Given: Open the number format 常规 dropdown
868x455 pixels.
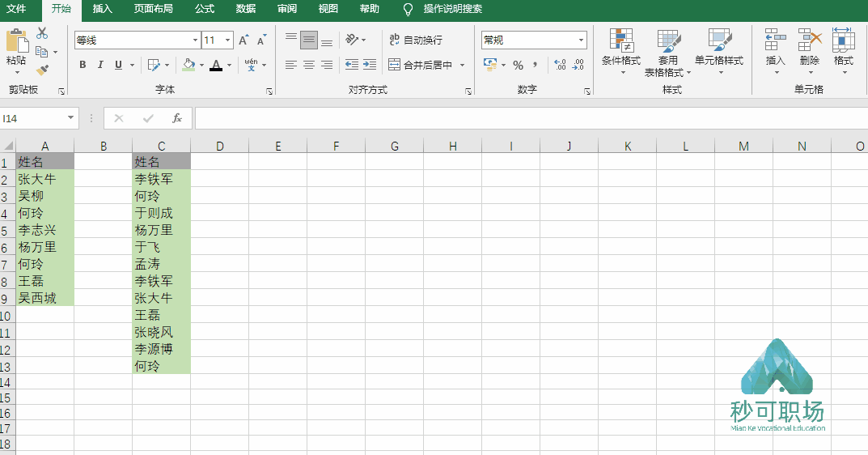Looking at the screenshot, I should point(581,40).
